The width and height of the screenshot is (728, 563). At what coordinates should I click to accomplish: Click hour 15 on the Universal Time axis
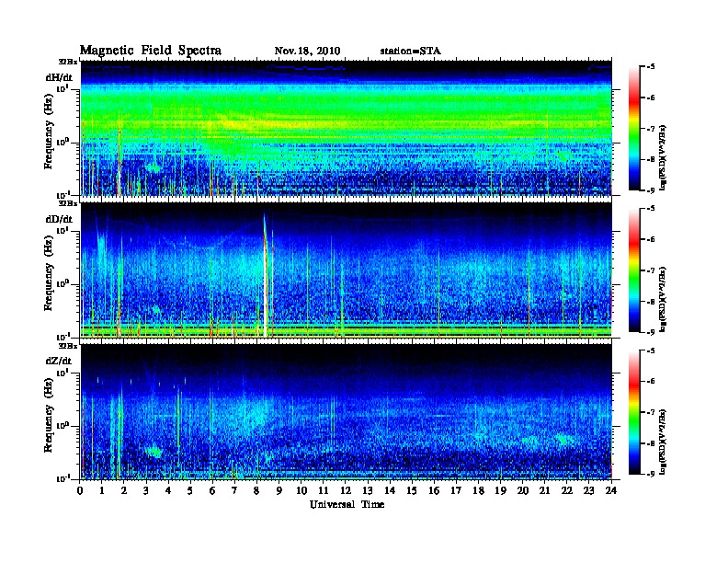click(x=412, y=490)
